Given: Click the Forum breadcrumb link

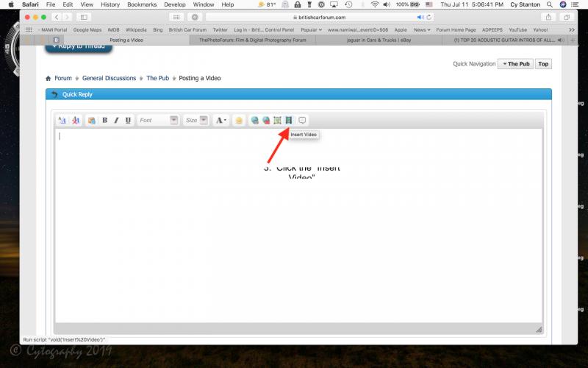Looking at the screenshot, I should coord(63,78).
